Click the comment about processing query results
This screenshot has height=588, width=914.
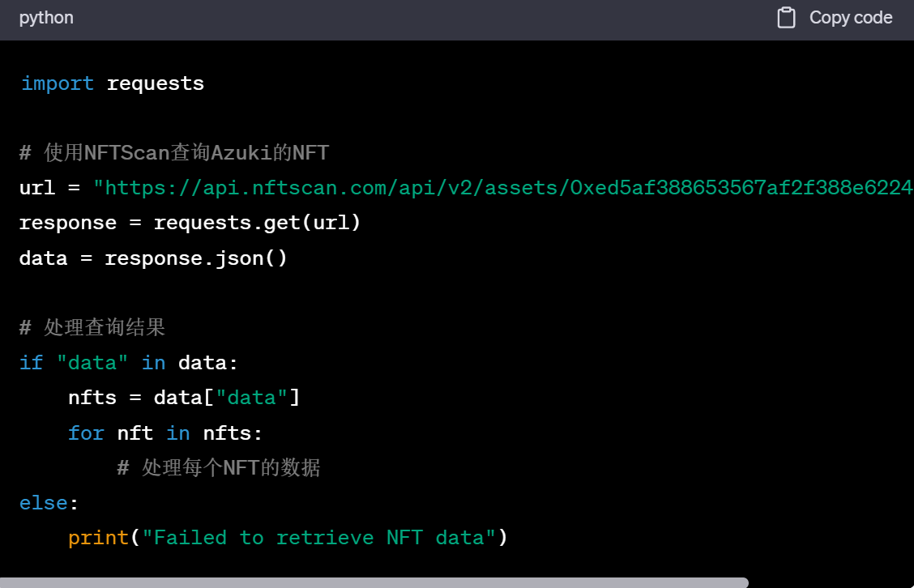[92, 327]
